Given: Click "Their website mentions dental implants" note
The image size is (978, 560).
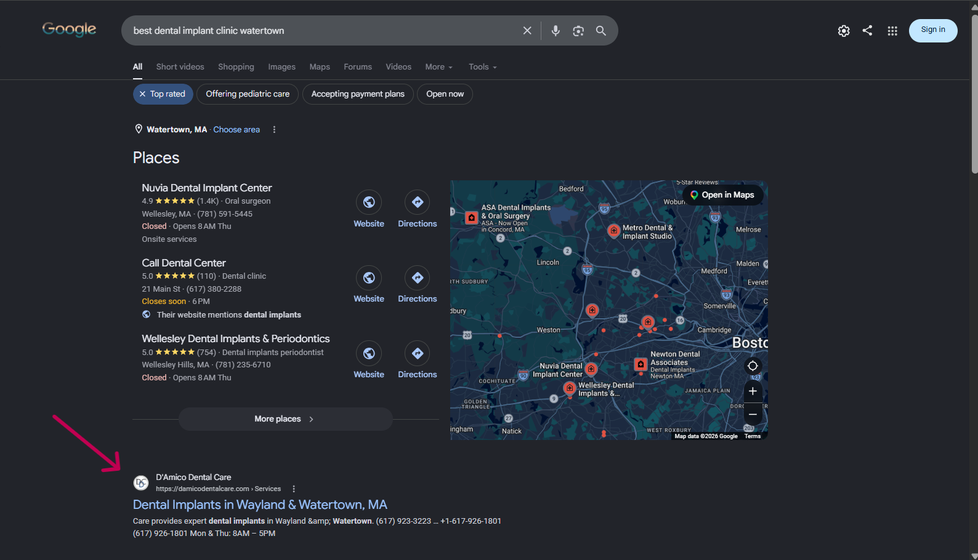Looking at the screenshot, I should (229, 315).
